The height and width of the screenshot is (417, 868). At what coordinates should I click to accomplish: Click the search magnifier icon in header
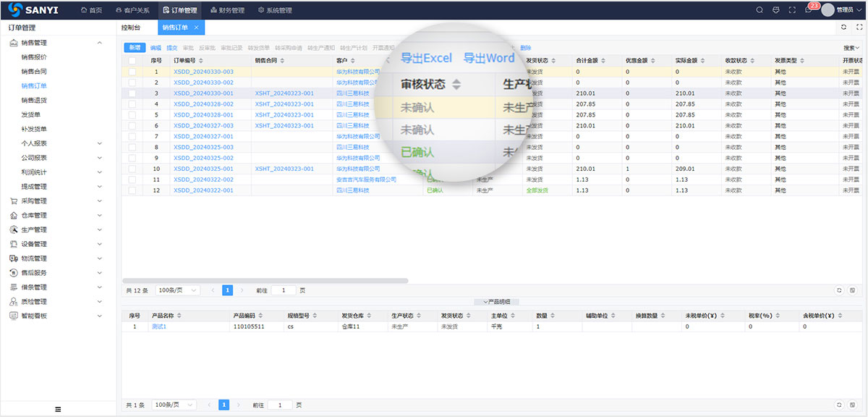point(759,10)
